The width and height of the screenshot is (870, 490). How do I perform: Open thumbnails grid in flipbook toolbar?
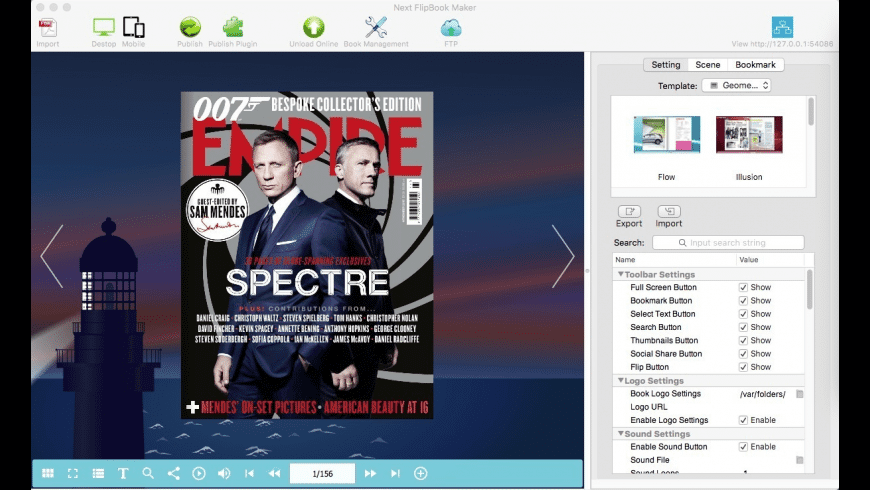(48, 473)
